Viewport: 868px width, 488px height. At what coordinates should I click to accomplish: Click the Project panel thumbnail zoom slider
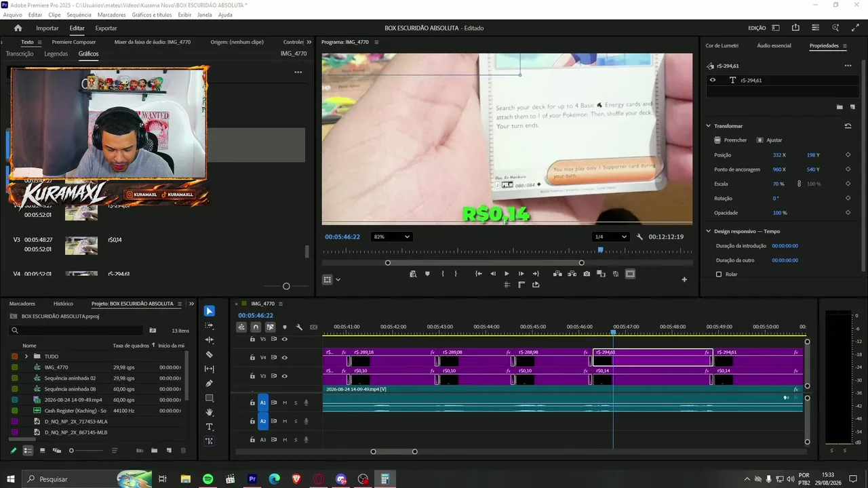point(71,451)
